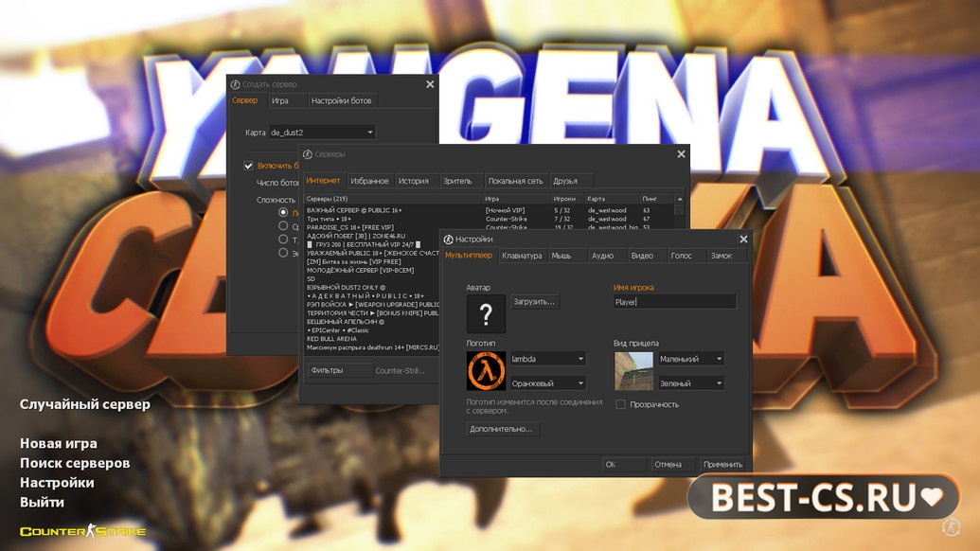Toggle the Прозрачность checkbox
This screenshot has height=551, width=980.
[620, 404]
